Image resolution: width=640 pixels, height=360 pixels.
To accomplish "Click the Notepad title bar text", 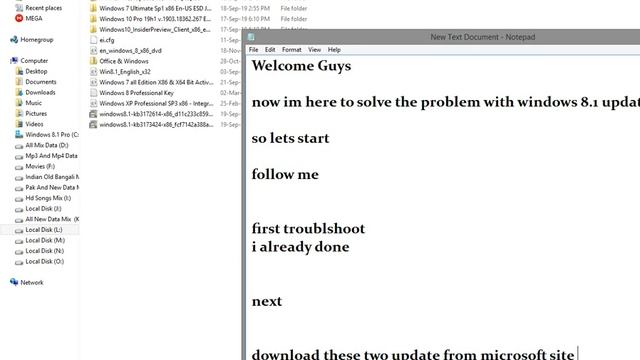I will (482, 37).
